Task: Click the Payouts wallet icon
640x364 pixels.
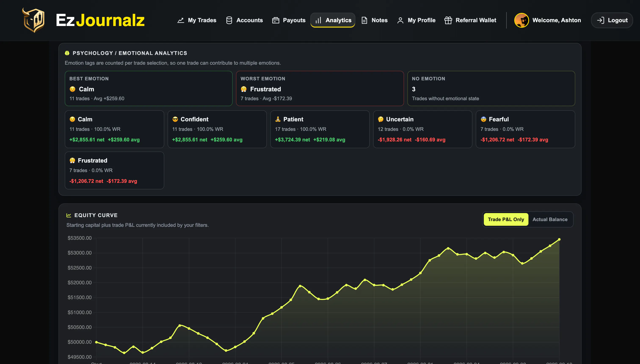Action: [276, 20]
